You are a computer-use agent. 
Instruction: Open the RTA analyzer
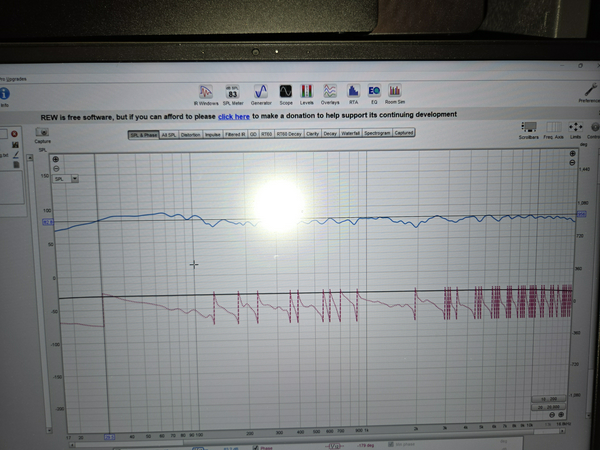(353, 94)
